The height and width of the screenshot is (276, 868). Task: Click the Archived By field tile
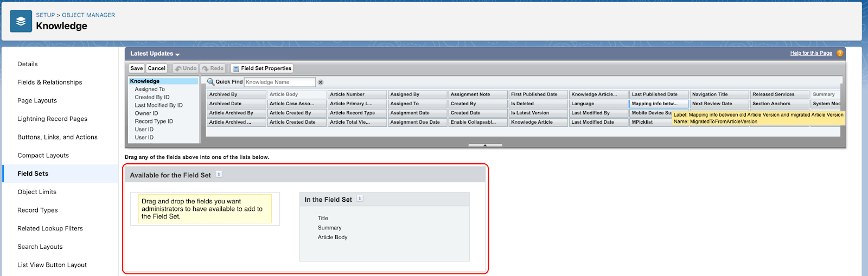point(237,94)
